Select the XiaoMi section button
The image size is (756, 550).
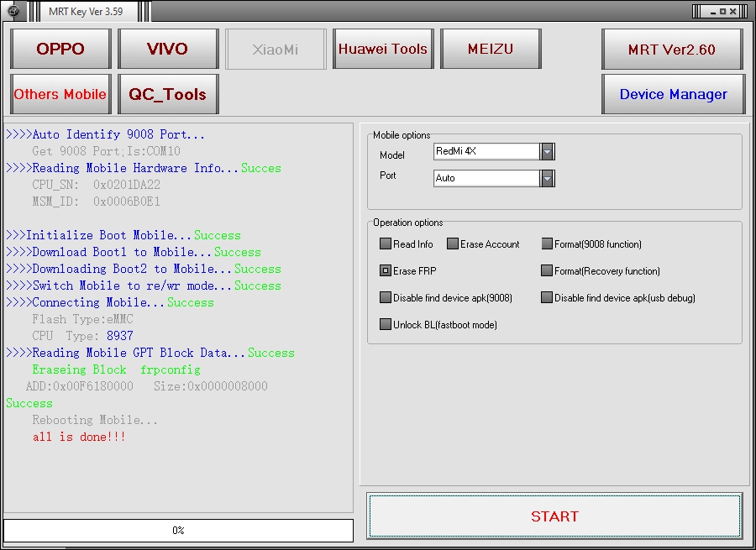[x=276, y=49]
